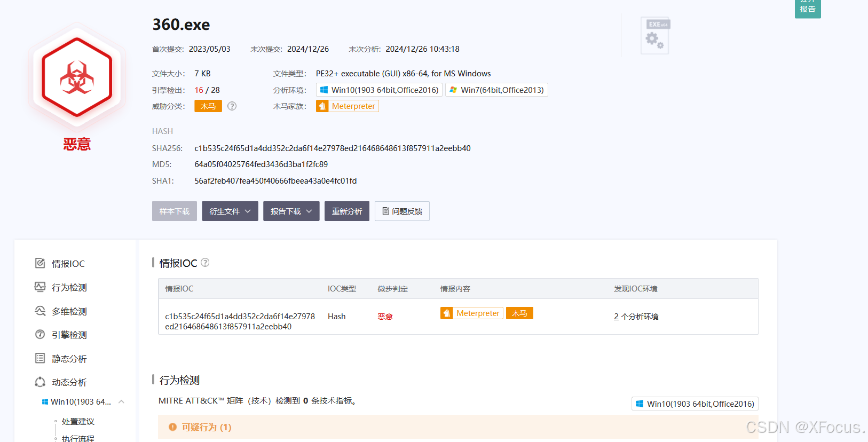Screen dimensions: 868x442
Task: Click the IOC类型 column header
Action: (342, 289)
